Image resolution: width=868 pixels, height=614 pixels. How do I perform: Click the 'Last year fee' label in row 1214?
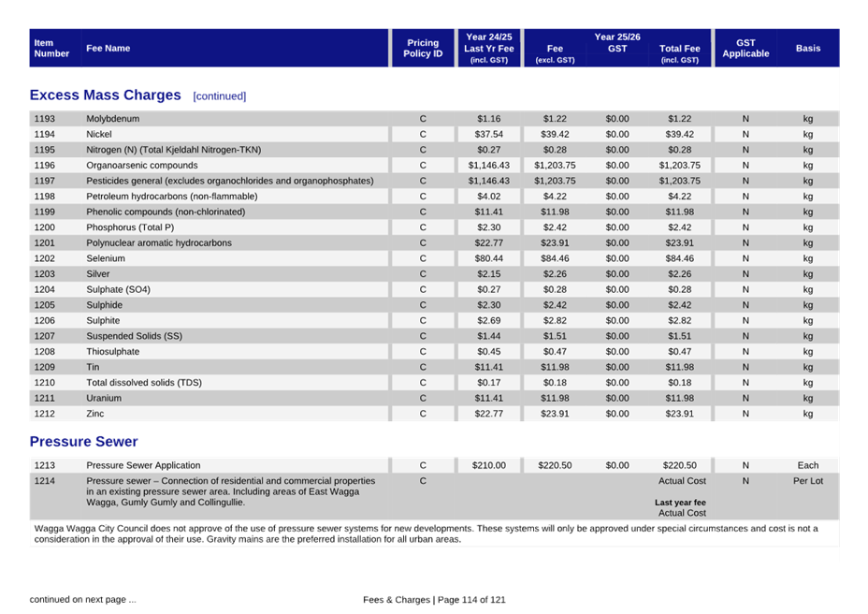[680, 503]
